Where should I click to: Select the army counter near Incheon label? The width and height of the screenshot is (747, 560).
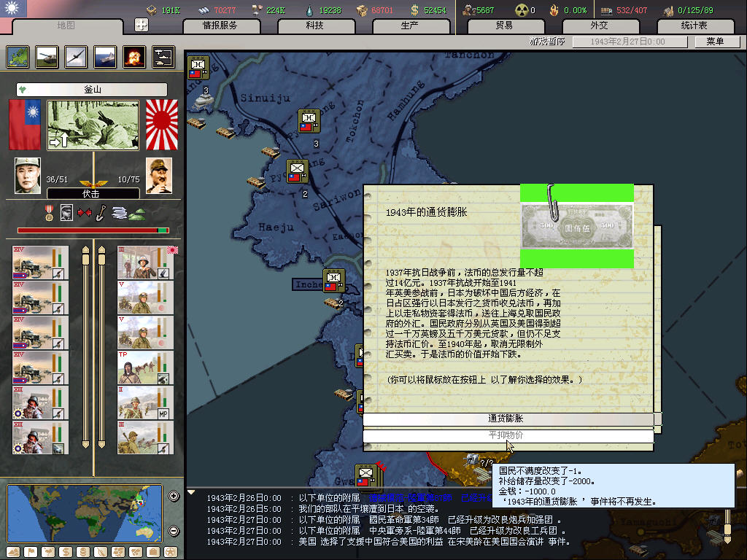coord(333,281)
